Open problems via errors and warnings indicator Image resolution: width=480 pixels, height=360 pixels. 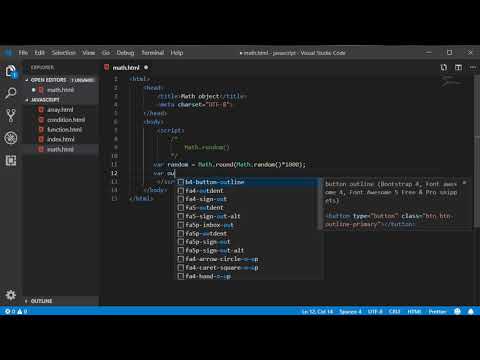16,311
